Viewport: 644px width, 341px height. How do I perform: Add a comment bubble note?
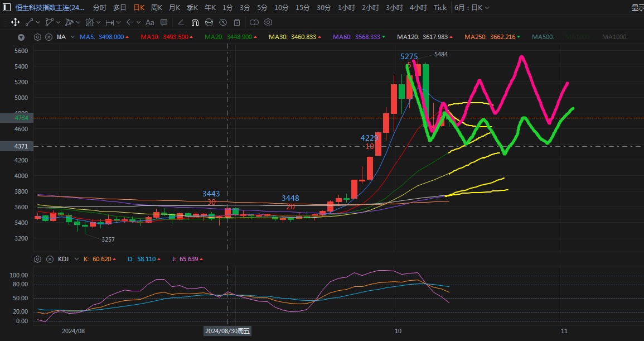coord(164,22)
